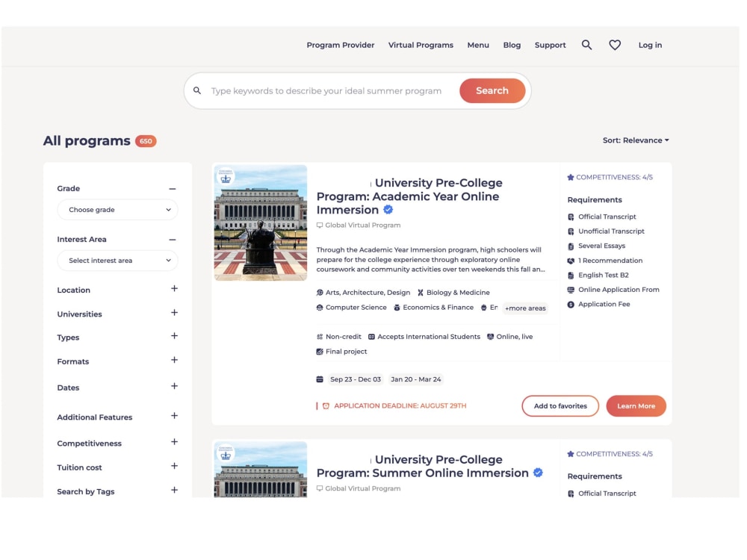This screenshot has width=747, height=560.
Task: Open Summer Online Immersion program title
Action: 423,466
